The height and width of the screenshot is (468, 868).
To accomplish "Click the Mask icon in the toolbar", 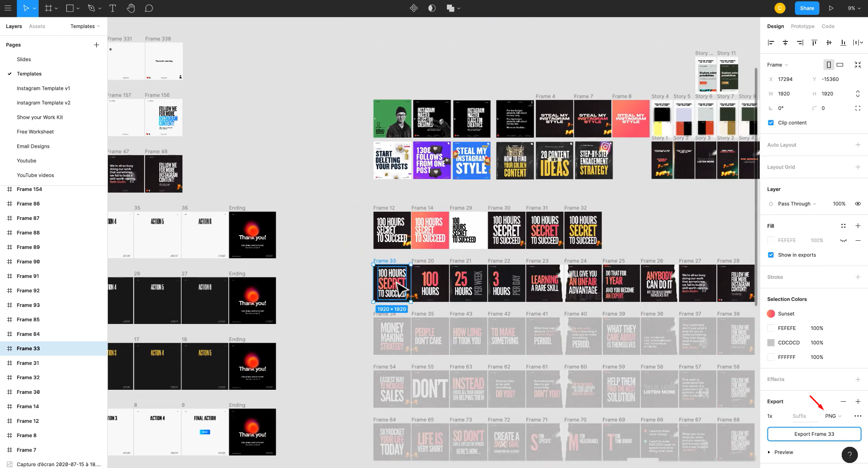I will [432, 8].
